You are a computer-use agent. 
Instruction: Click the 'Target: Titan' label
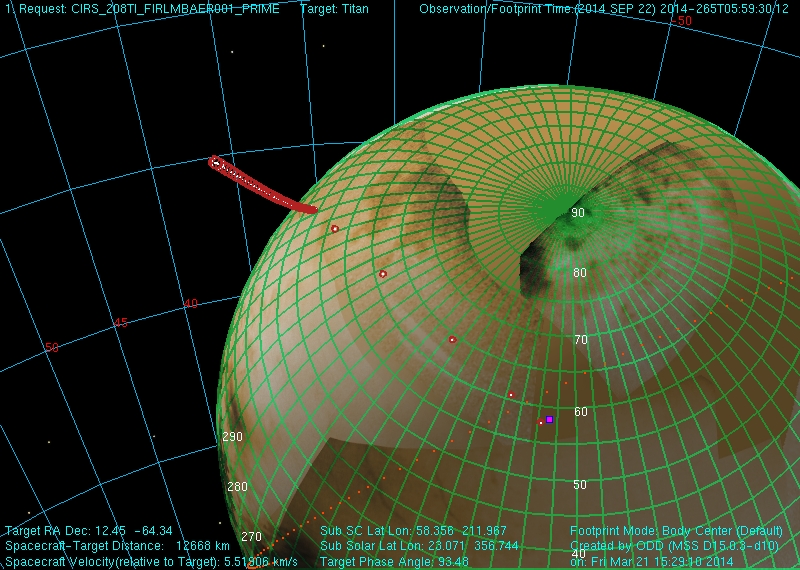point(334,9)
